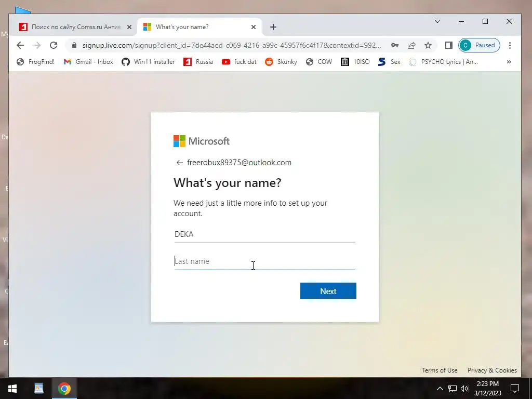
Task: Maximize the Chrome window
Action: (x=485, y=21)
